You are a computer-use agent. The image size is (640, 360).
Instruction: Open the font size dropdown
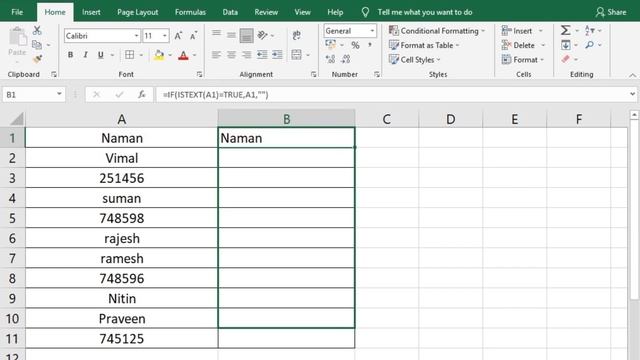[x=164, y=36]
